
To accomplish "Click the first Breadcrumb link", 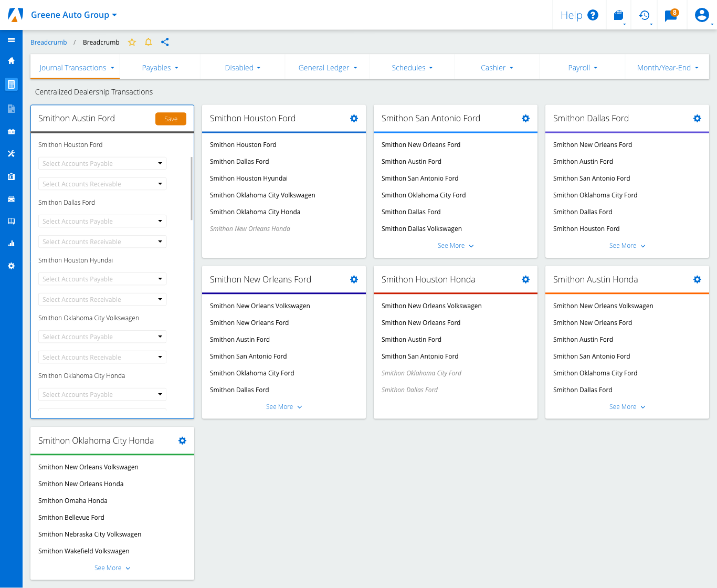I will [x=49, y=43].
